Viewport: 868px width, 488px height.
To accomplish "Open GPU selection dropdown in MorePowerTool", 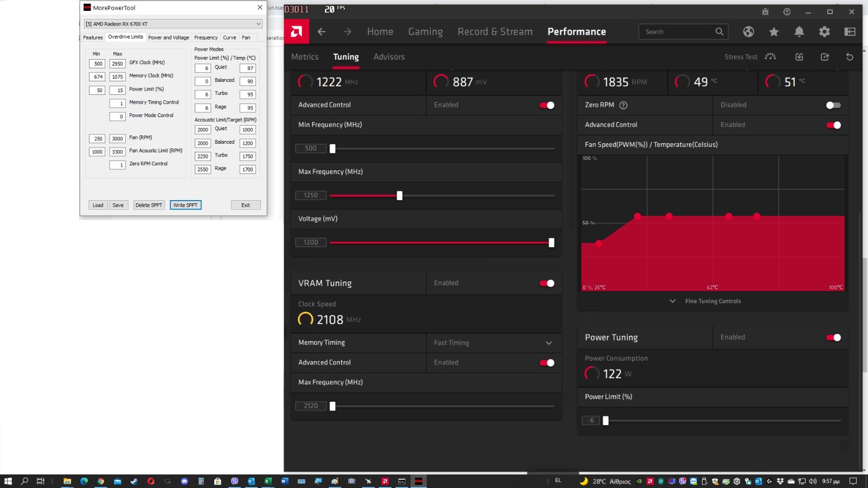I will click(x=173, y=24).
